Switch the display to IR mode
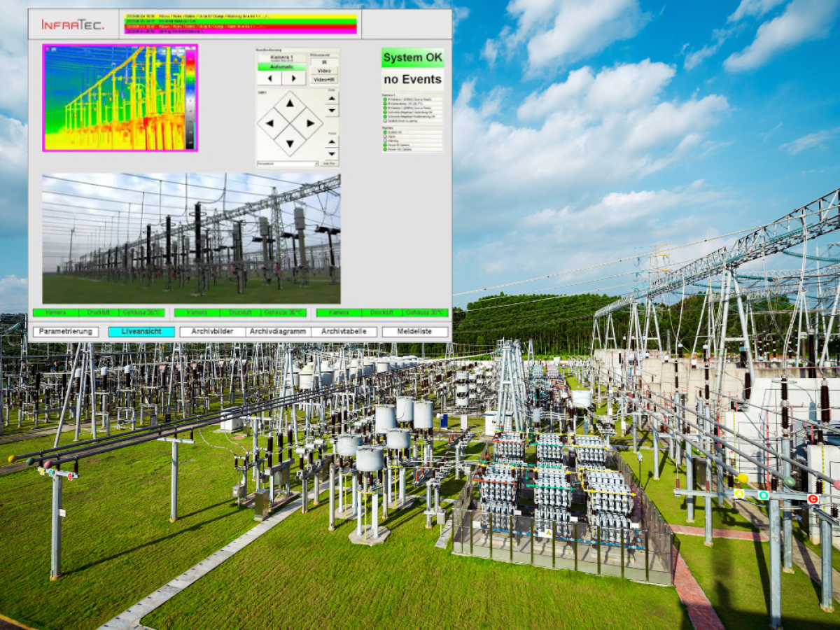Image resolution: width=840 pixels, height=630 pixels. 324,62
